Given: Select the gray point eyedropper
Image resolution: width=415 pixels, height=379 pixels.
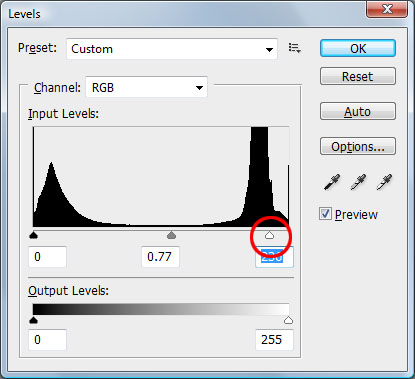Looking at the screenshot, I should pos(358,182).
